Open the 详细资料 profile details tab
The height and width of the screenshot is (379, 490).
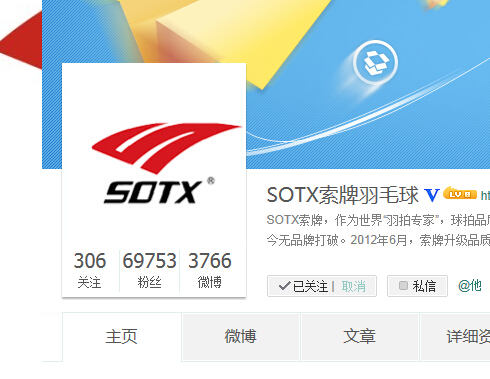coord(455,337)
